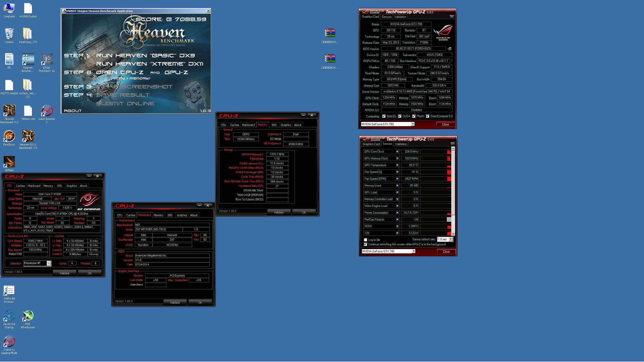Click RUN HEAVEN "BASIC" DX9 step
644x362 pixels.
(146, 56)
